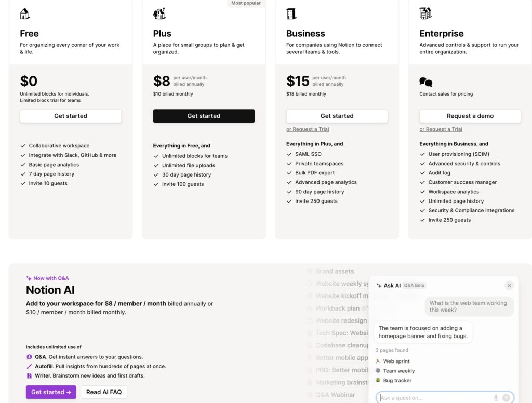Viewport: 532px width, 403px height.
Task: Get started with the Plus plan
Action: tap(204, 116)
